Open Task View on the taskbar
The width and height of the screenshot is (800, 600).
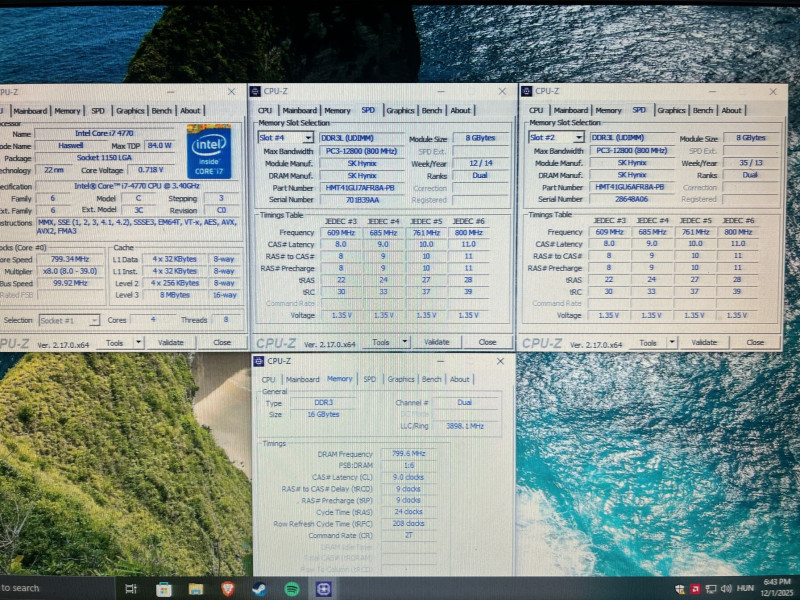click(131, 589)
